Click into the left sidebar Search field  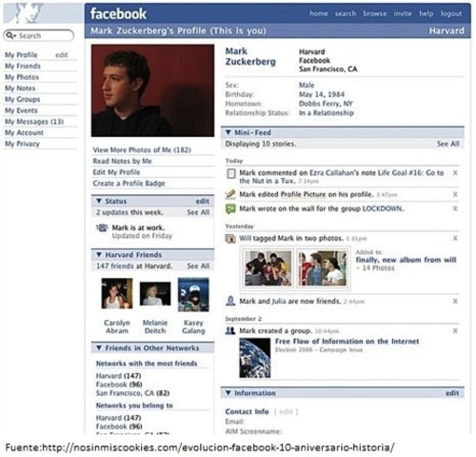[x=39, y=35]
